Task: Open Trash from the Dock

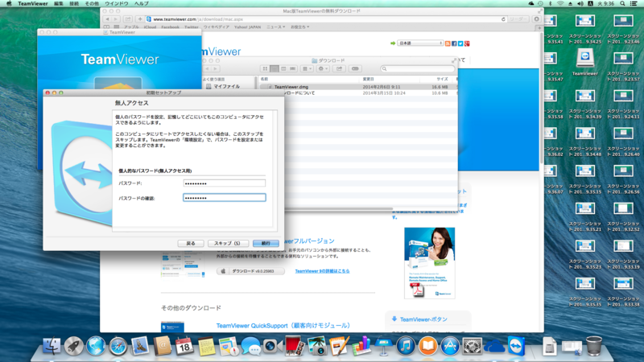Action: 594,346
